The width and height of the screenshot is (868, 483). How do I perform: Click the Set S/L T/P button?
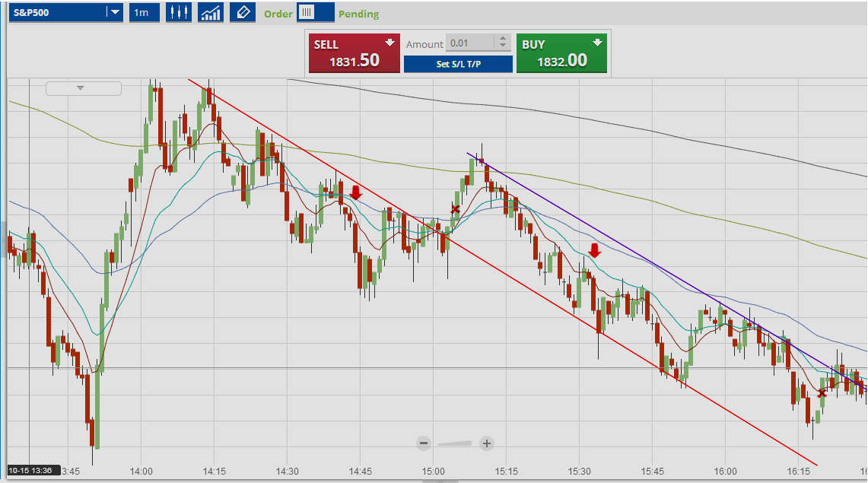coord(459,64)
